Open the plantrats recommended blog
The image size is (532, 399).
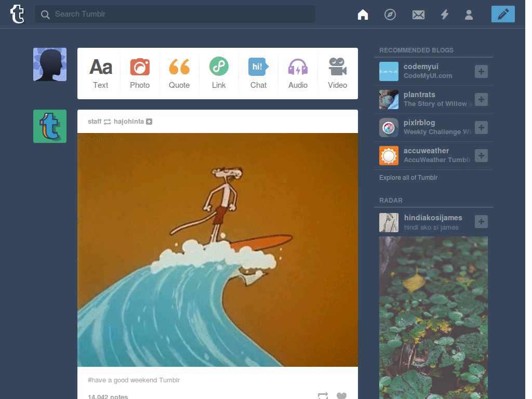(x=419, y=95)
